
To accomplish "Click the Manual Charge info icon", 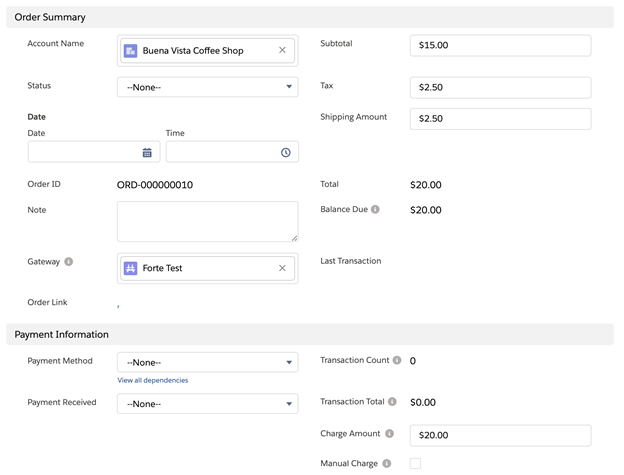I will click(x=387, y=464).
